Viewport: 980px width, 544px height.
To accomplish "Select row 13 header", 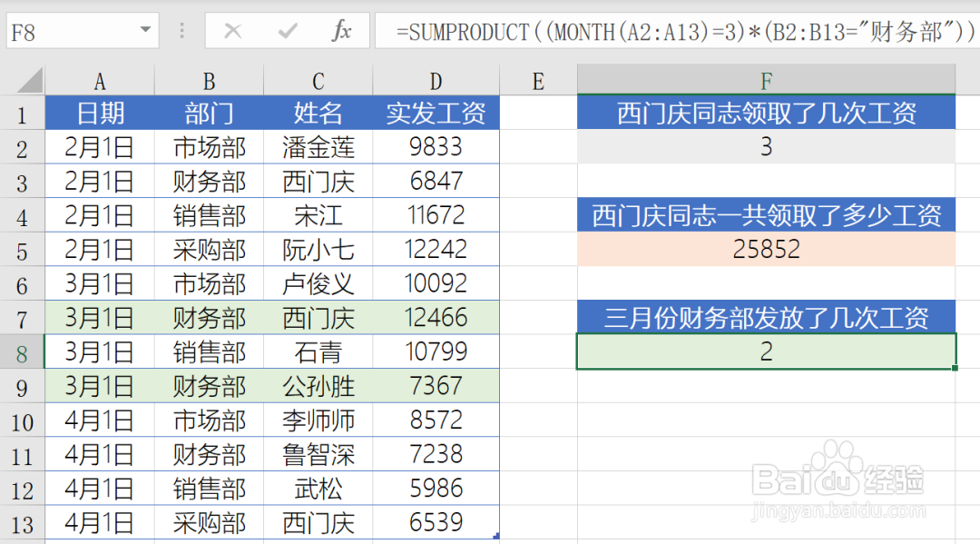I will coord(22,523).
